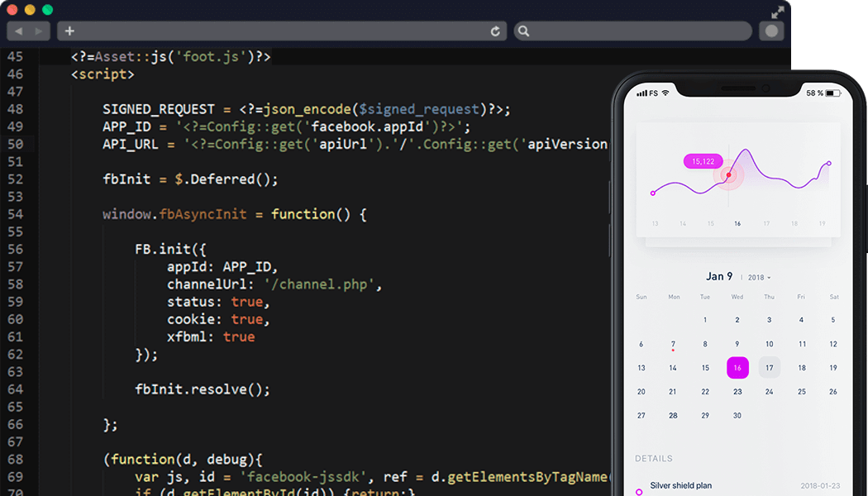Select the highlighted day 16 in calendar

pyautogui.click(x=737, y=368)
